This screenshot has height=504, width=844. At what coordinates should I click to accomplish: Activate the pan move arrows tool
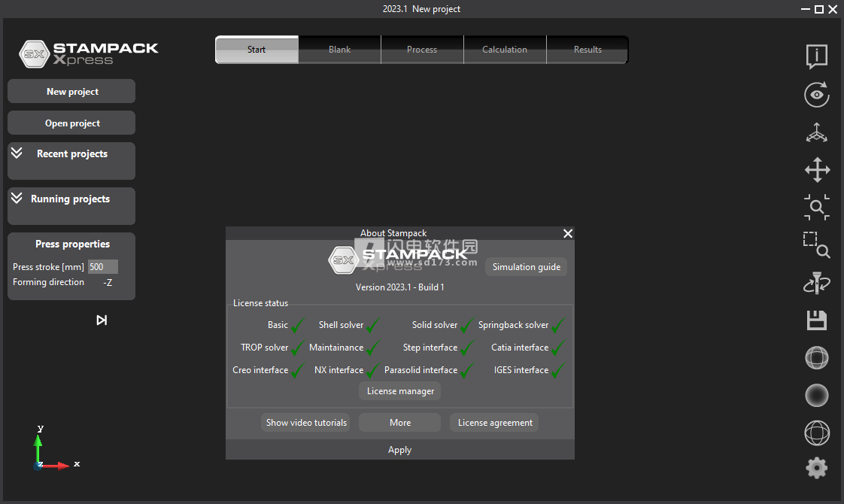[x=817, y=170]
